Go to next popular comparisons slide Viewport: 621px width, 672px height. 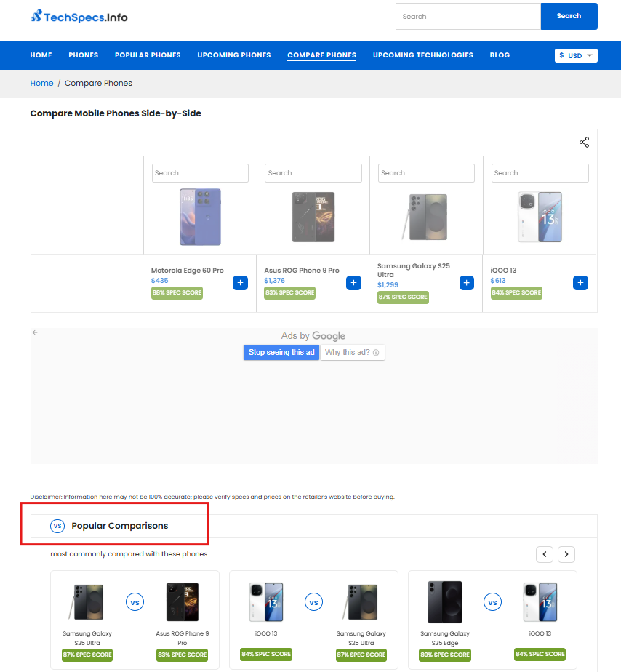coord(566,554)
